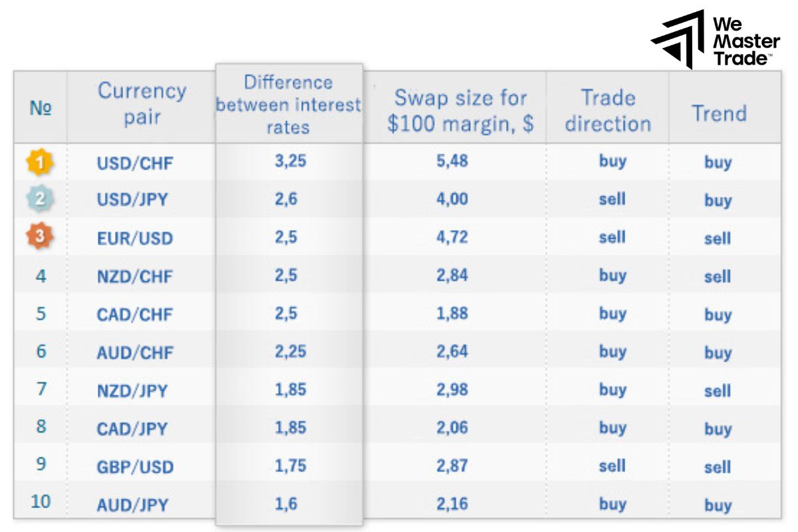The width and height of the screenshot is (798, 532).
Task: Click the 3,25 interest rate difference cell
Action: [x=290, y=161]
